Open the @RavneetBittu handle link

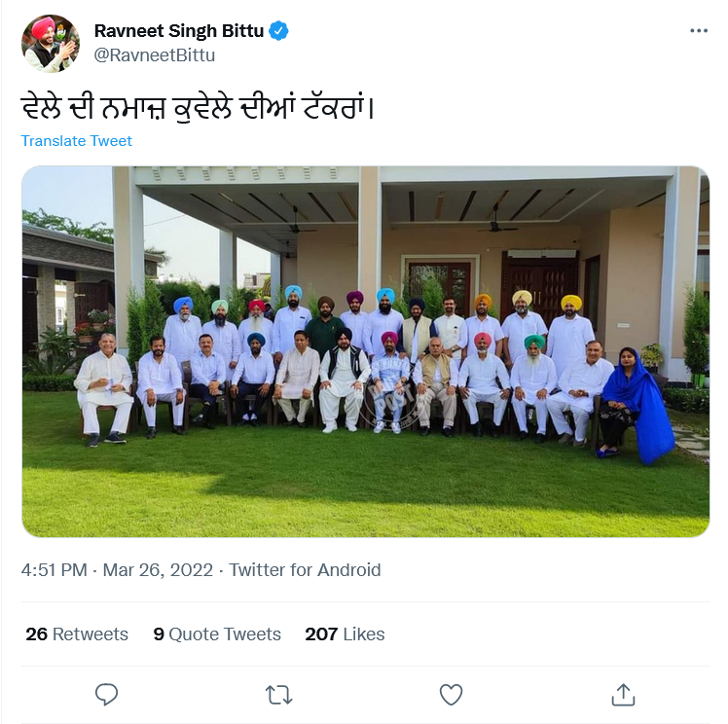[155, 55]
